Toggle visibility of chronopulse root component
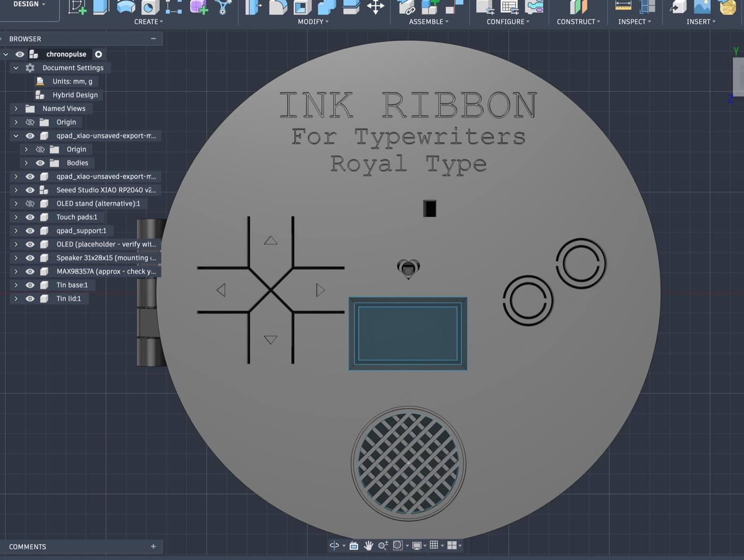The width and height of the screenshot is (744, 560). tap(20, 54)
